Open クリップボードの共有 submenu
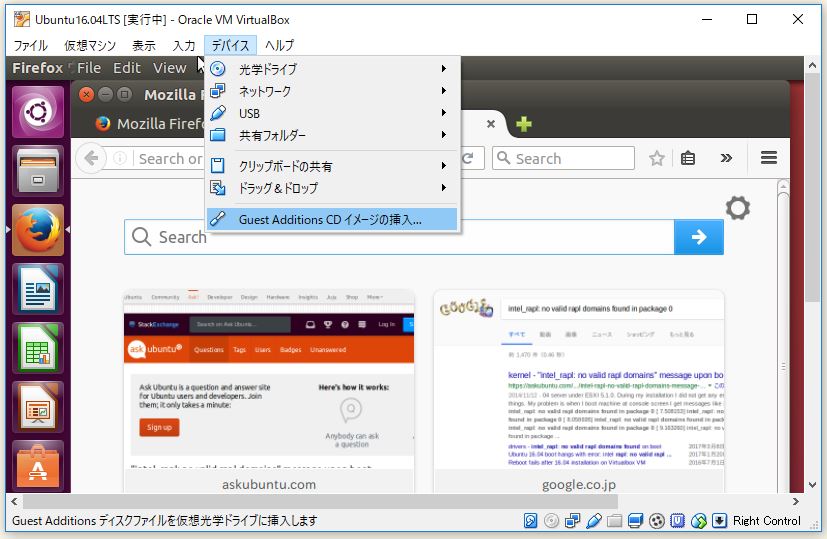Image resolution: width=827 pixels, height=539 pixels. 332,166
